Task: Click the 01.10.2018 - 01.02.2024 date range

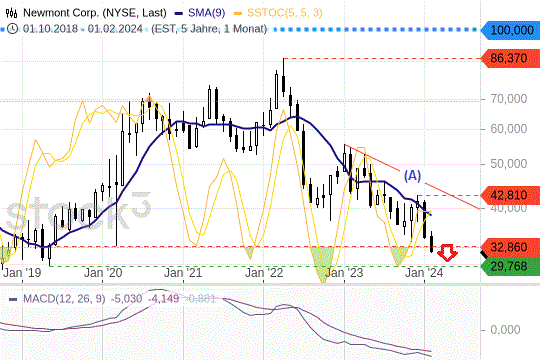Action: click(x=83, y=29)
